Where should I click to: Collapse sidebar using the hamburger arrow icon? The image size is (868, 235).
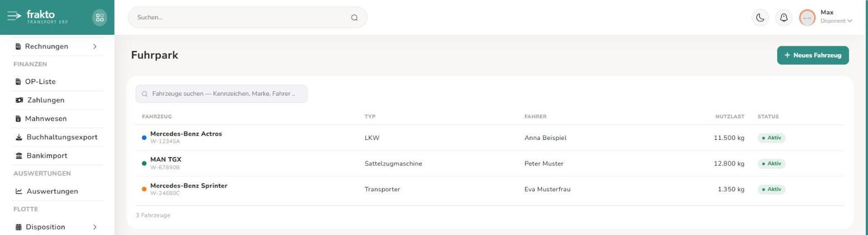14,16
